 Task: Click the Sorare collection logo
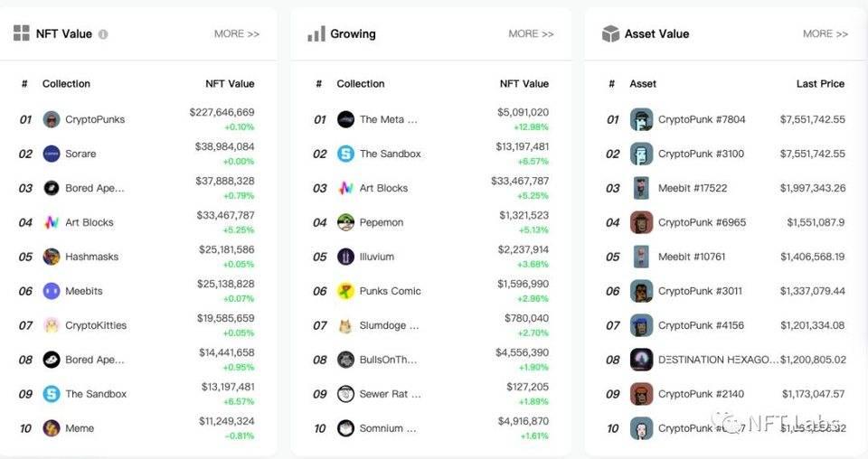coord(52,154)
